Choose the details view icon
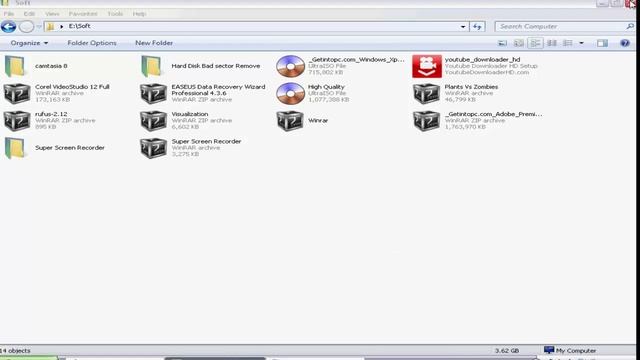 [x=568, y=43]
